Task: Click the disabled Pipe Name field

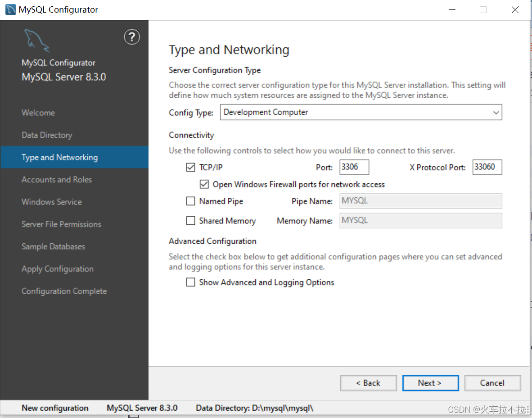Action: 421,201
